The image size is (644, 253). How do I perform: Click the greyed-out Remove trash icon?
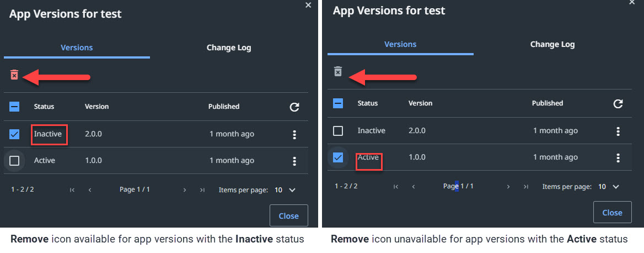coord(338,72)
